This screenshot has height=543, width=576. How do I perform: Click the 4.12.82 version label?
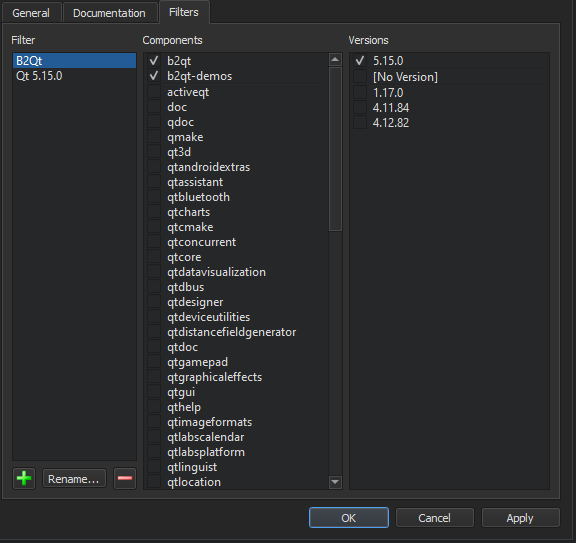391,123
